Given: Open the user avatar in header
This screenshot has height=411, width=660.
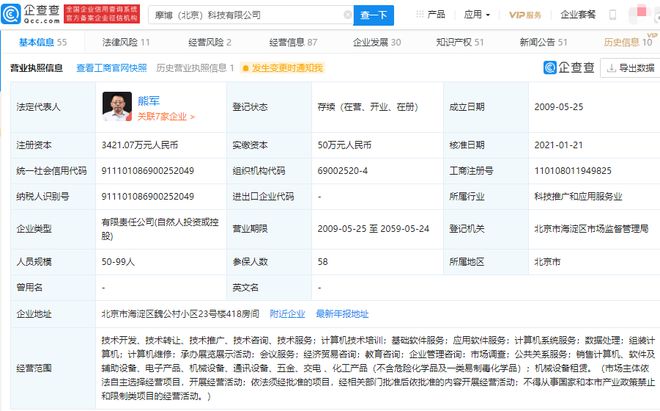Looking at the screenshot, I should [637, 14].
